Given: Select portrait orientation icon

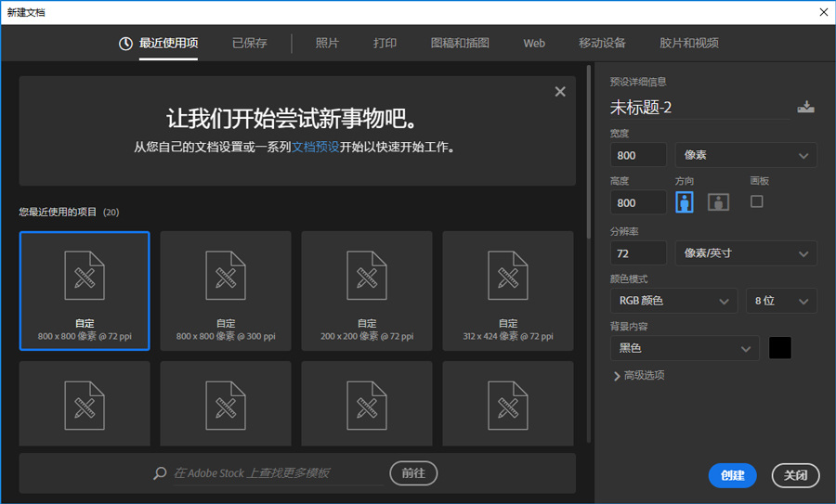Looking at the screenshot, I should (x=685, y=201).
